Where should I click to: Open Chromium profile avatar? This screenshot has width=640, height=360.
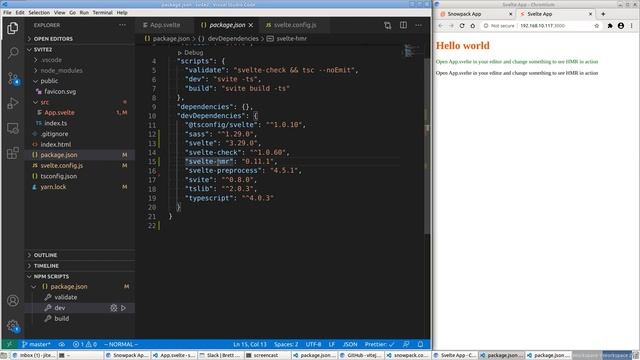pos(621,25)
